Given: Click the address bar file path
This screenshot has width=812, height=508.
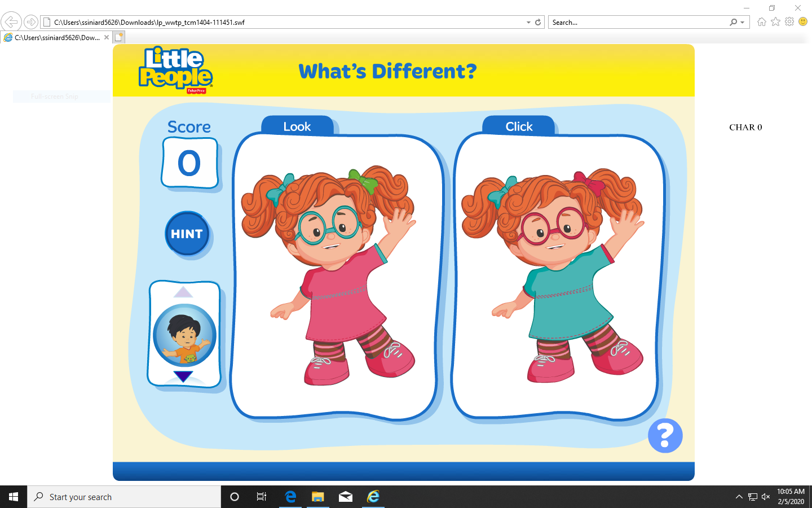Looking at the screenshot, I should [x=149, y=23].
